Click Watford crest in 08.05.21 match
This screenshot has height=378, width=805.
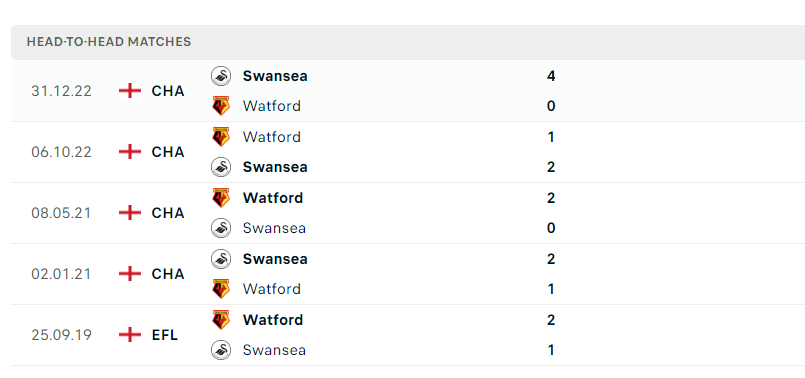click(221, 198)
